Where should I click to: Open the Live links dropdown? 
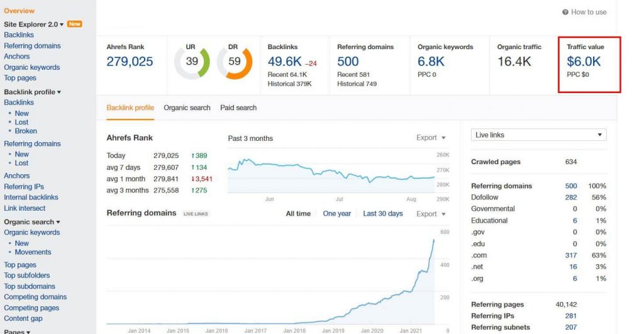pos(538,135)
